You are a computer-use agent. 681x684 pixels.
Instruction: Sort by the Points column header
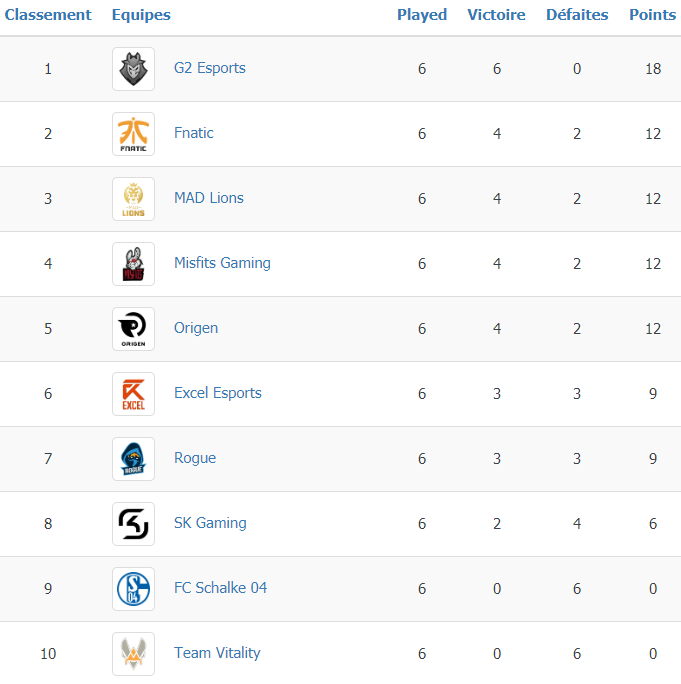(x=653, y=15)
